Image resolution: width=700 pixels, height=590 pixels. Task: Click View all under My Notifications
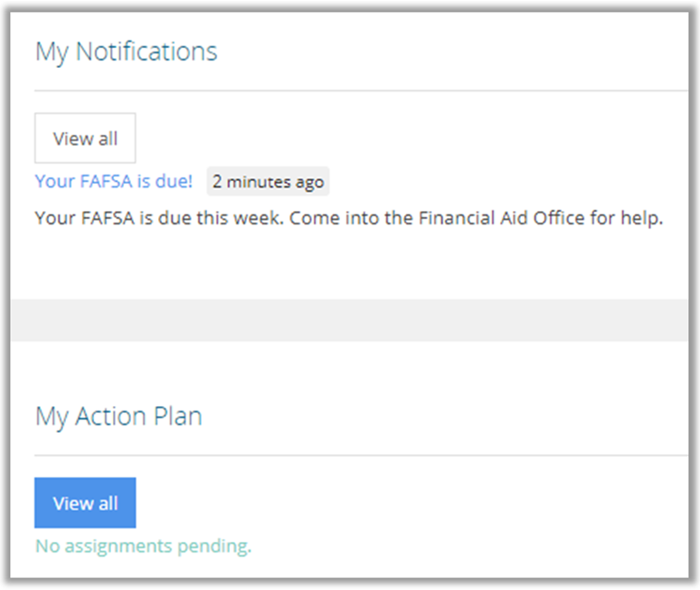coord(85,138)
